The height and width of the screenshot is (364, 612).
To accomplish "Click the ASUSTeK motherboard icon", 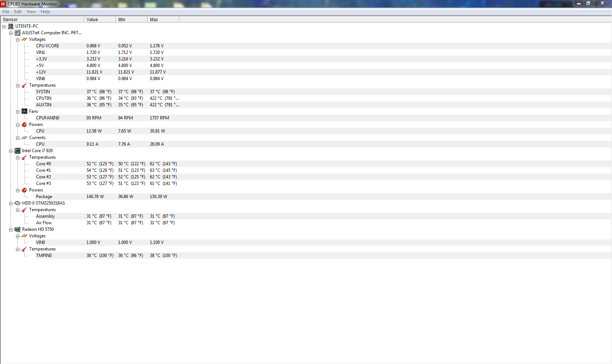I will (x=17, y=33).
